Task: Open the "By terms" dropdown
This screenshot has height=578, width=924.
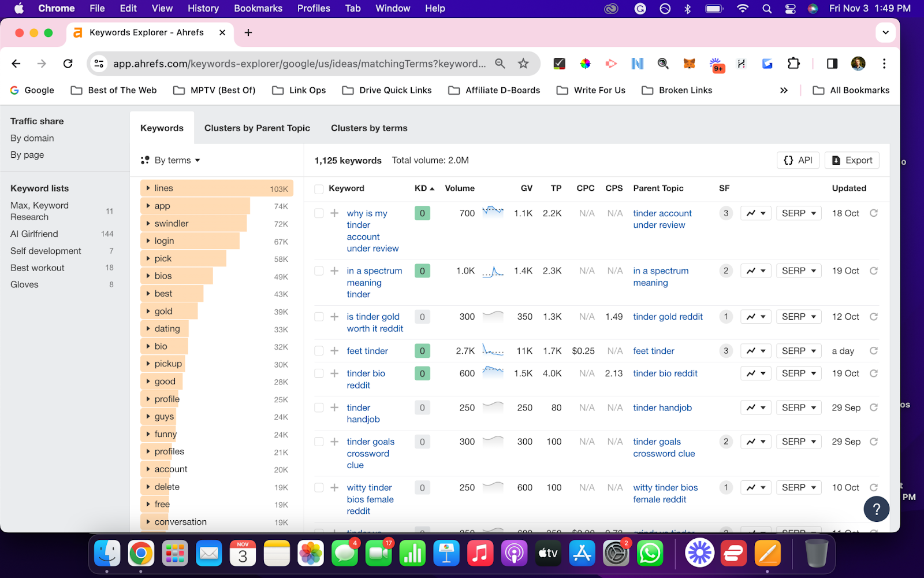Action: pyautogui.click(x=176, y=160)
